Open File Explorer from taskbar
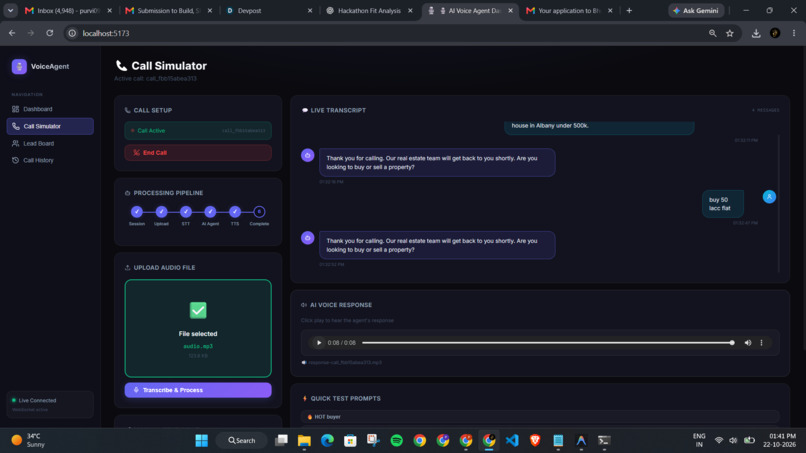This screenshot has width=806, height=453. tap(304, 441)
